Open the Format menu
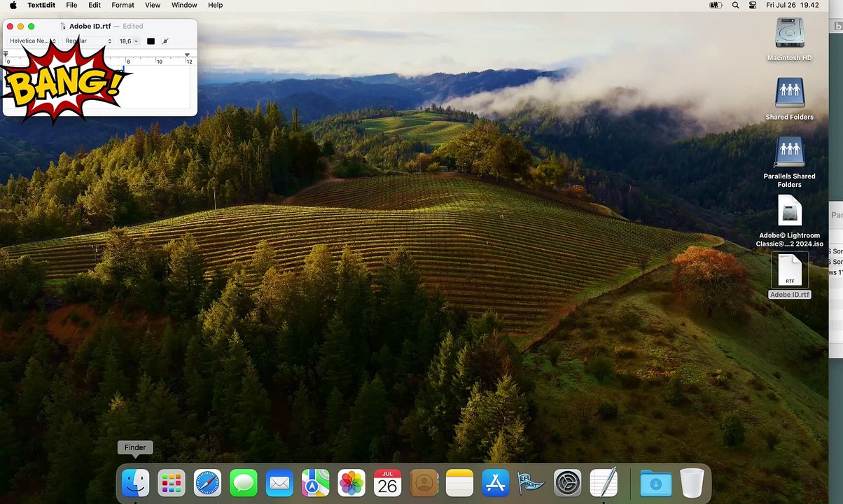 point(123,5)
